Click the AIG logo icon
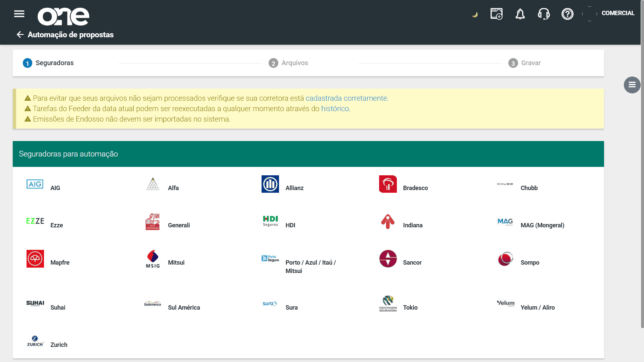The width and height of the screenshot is (644, 362). [35, 184]
